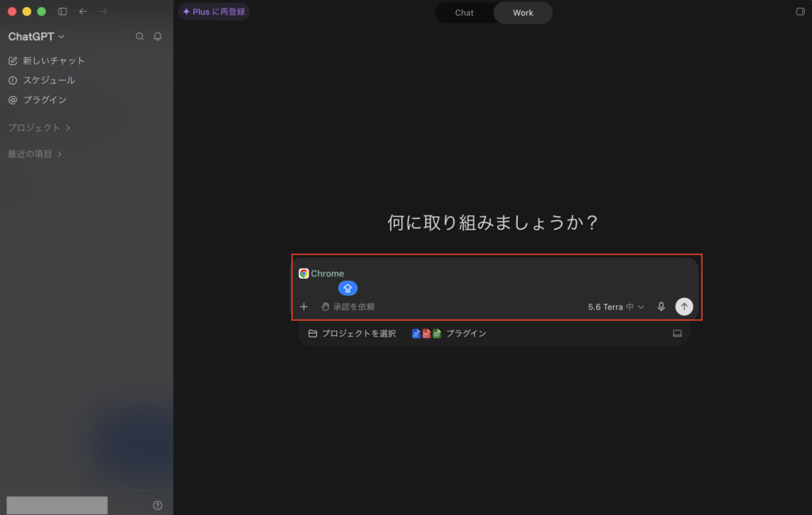Go forward with the right arrow
Image resolution: width=812 pixels, height=515 pixels.
[103, 11]
